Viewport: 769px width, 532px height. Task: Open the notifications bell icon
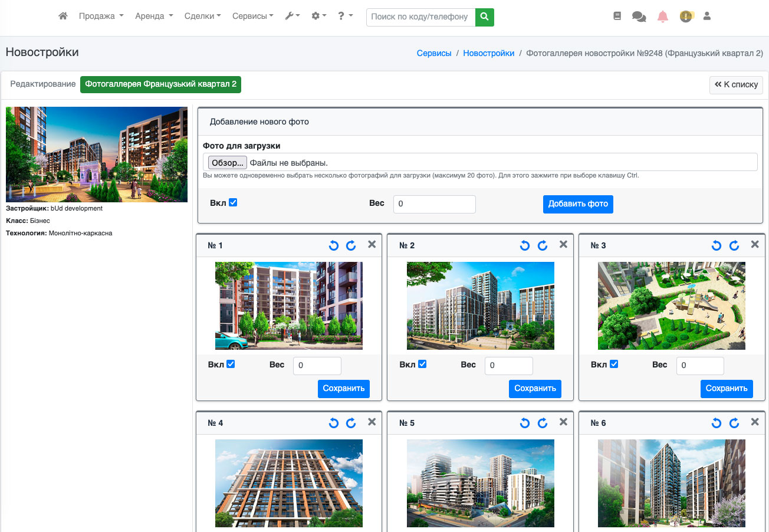pyautogui.click(x=663, y=17)
